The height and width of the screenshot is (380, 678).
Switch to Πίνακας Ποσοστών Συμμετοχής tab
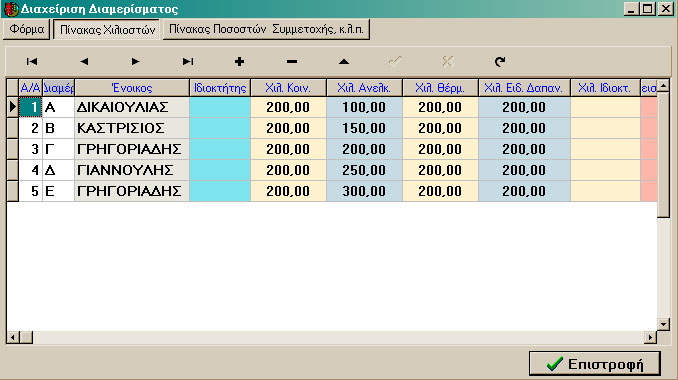266,29
